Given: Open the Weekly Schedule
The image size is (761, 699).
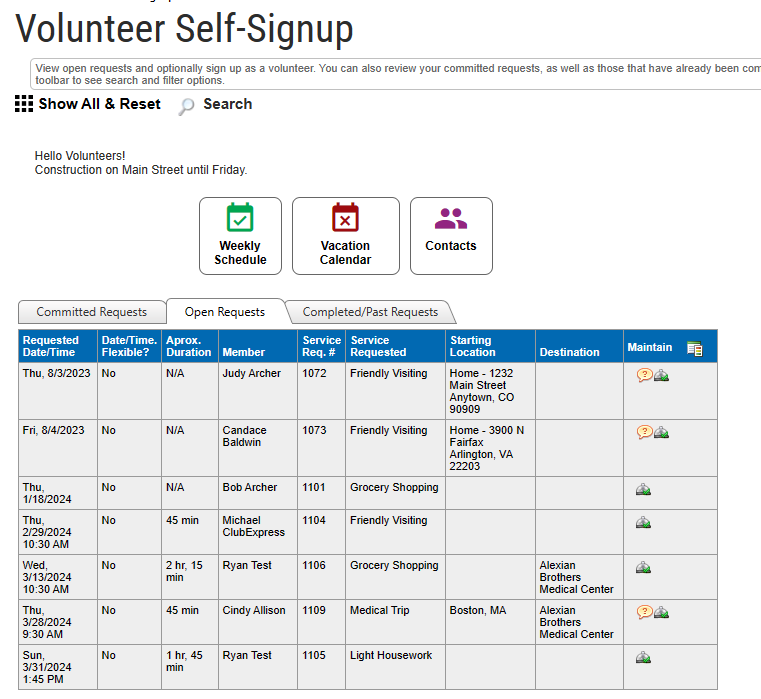Looking at the screenshot, I should point(240,236).
